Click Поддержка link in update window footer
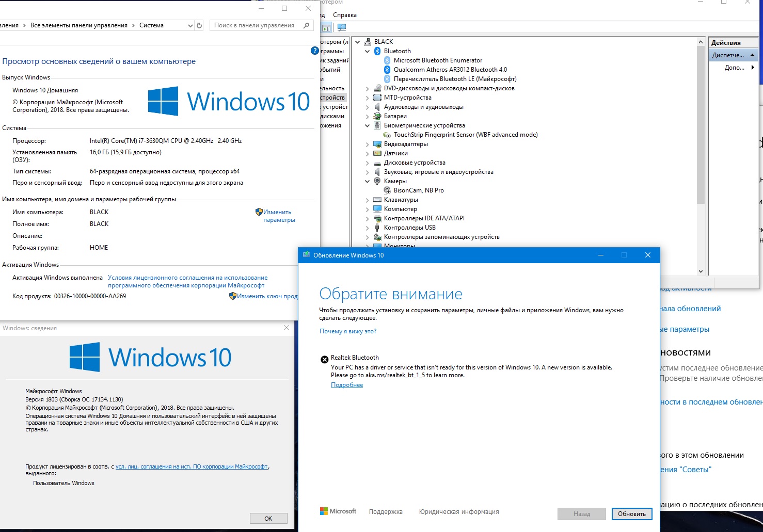763x532 pixels. click(386, 512)
